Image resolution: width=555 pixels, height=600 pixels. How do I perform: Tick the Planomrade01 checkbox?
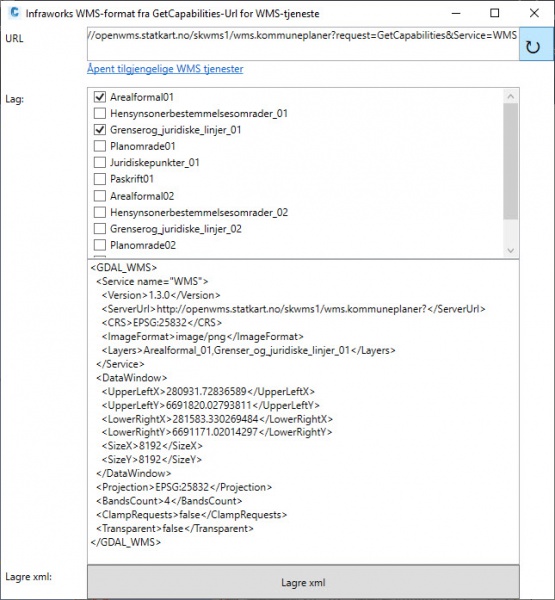(100, 146)
